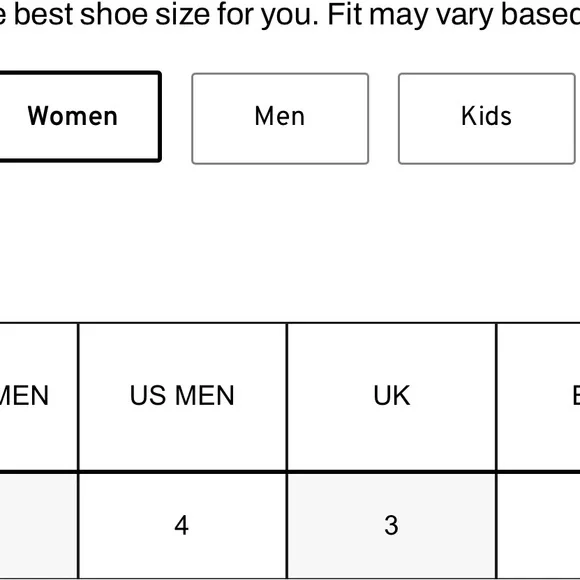580x580 pixels.
Task: Click the shaded cell before the US MEN value
Action: [x=38, y=526]
